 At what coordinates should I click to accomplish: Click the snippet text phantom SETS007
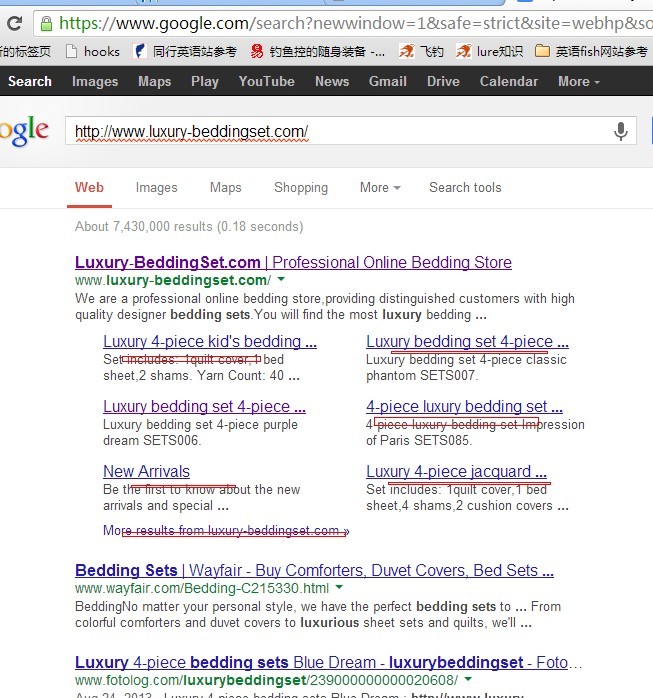pyautogui.click(x=422, y=376)
